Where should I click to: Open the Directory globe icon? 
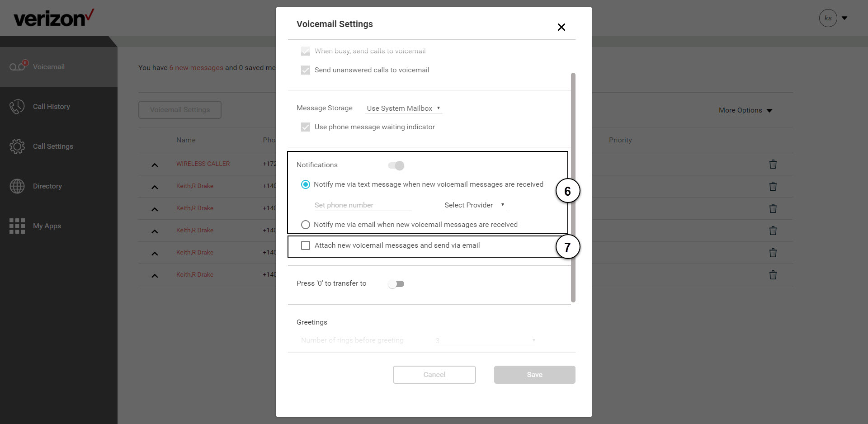click(17, 186)
